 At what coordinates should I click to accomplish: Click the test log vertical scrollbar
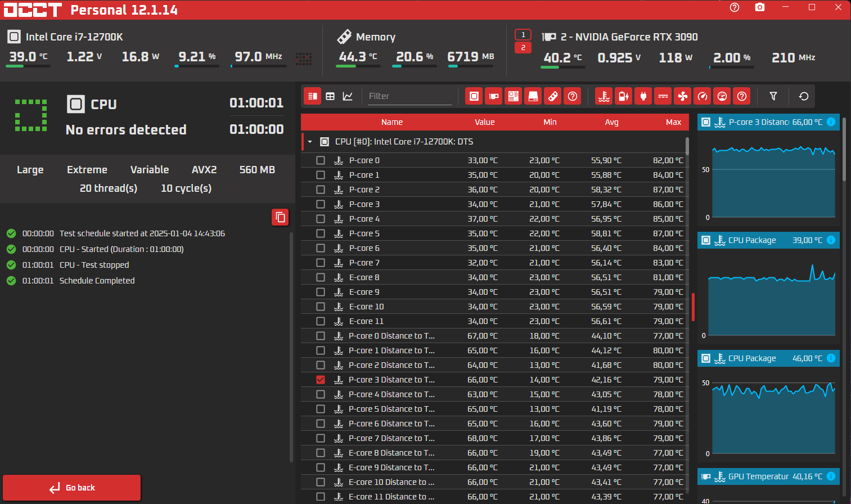tap(291, 347)
